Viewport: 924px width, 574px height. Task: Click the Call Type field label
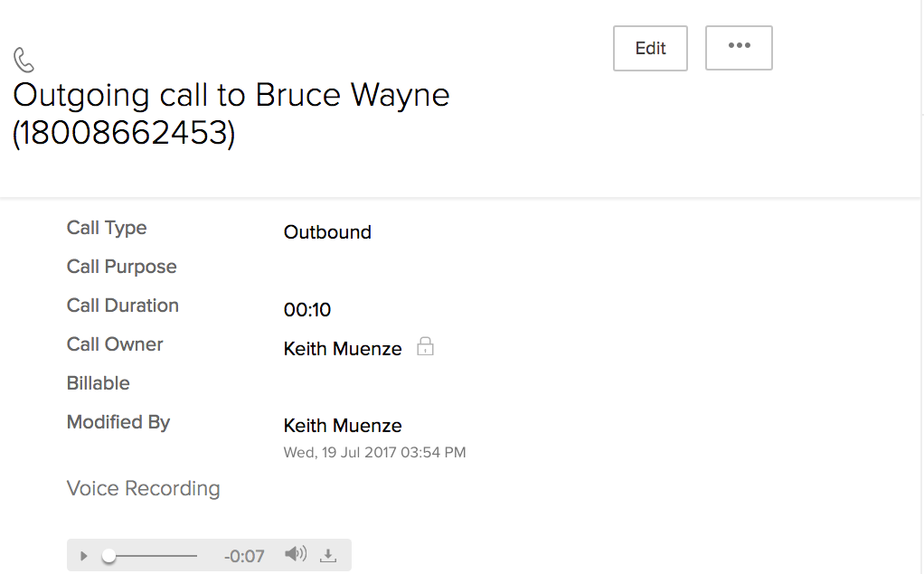[107, 228]
